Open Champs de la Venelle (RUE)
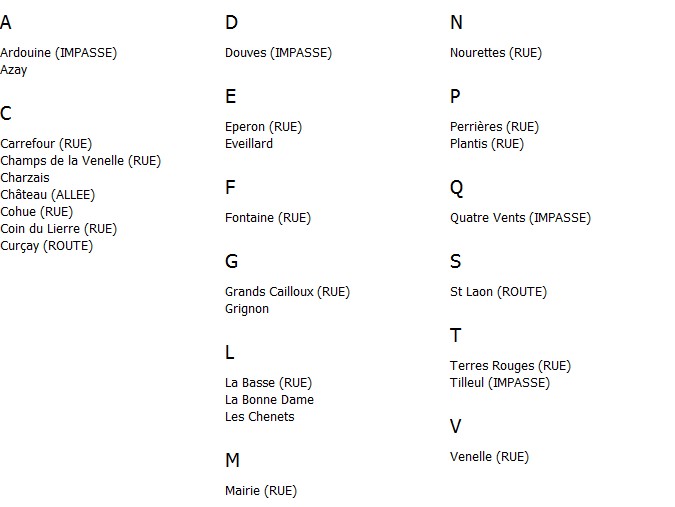This screenshot has width=675, height=507. point(81,161)
